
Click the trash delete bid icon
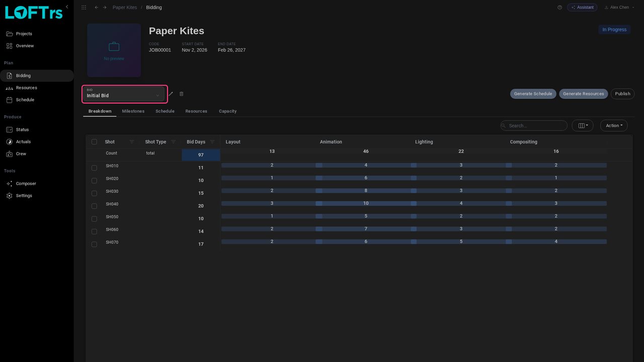(182, 94)
